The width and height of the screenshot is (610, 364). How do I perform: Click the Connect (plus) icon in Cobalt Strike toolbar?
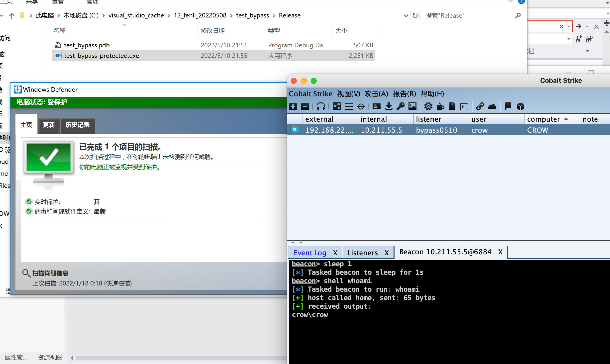click(x=293, y=106)
